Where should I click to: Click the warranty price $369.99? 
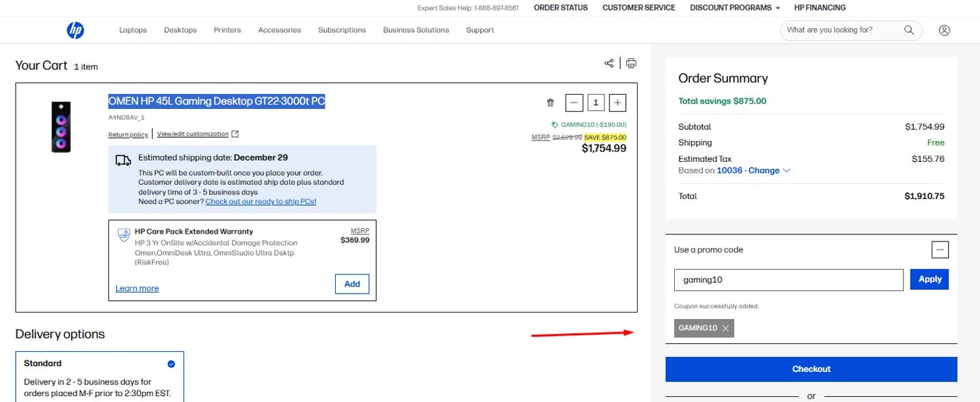point(355,240)
